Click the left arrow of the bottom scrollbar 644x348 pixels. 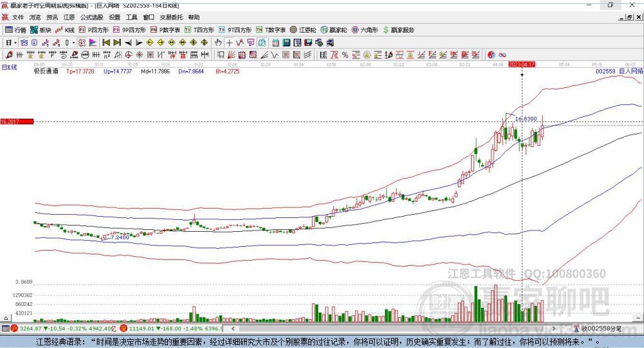pos(233,329)
